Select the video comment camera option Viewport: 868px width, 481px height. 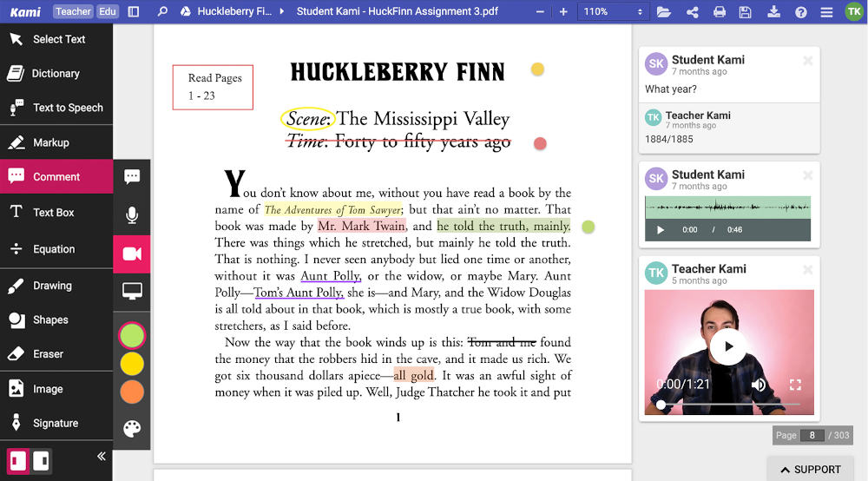[132, 254]
